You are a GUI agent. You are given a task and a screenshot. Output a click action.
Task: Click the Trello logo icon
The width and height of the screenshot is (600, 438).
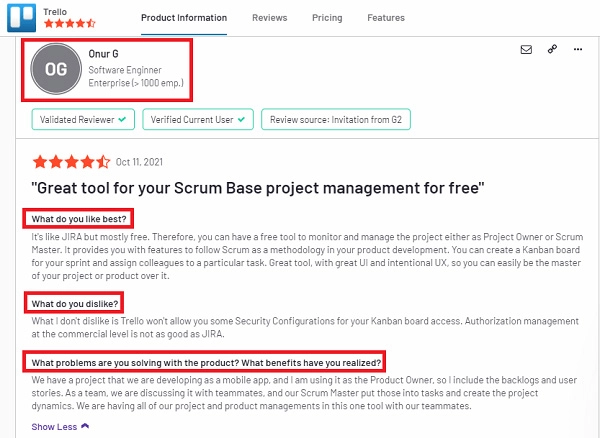click(21, 18)
